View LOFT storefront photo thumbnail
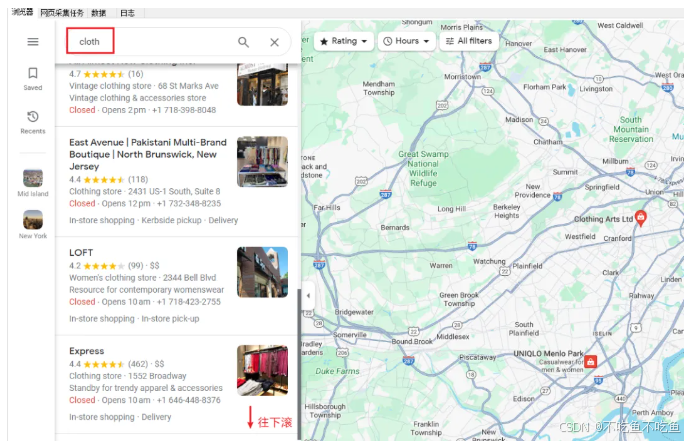The height and width of the screenshot is (441, 689). click(x=262, y=272)
